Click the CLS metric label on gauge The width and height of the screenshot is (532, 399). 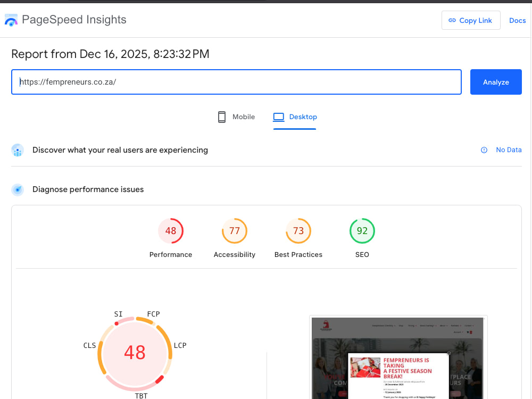pyautogui.click(x=89, y=345)
